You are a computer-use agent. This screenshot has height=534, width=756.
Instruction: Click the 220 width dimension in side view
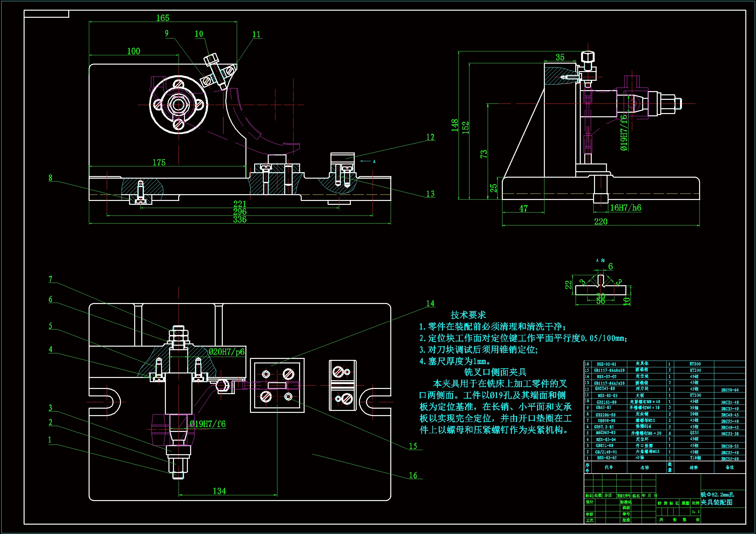[x=600, y=221]
